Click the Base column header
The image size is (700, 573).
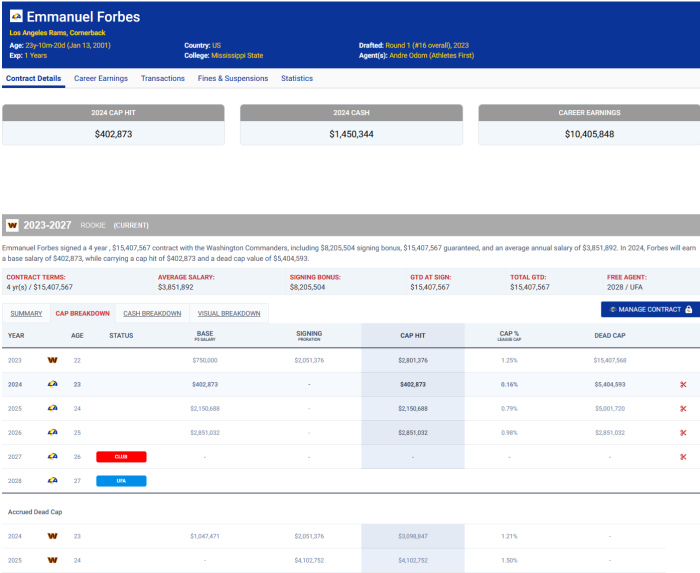(205, 336)
